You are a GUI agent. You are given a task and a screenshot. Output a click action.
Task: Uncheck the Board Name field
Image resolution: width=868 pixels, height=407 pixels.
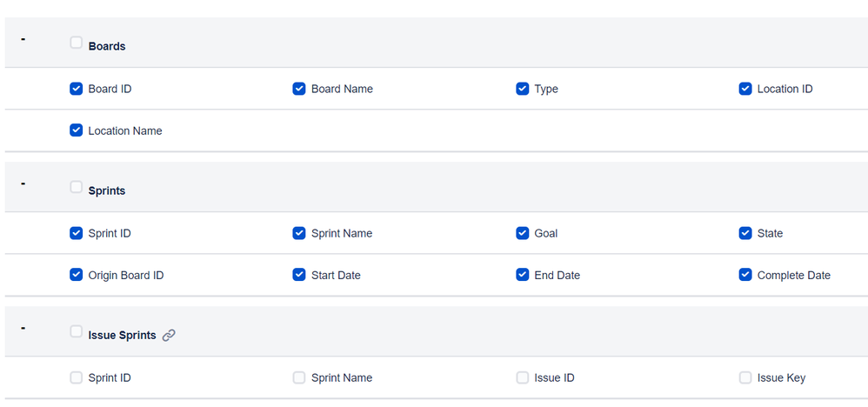299,89
